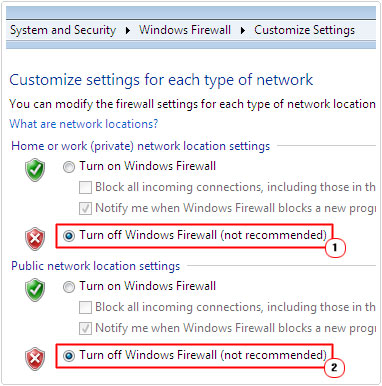
Task: Toggle Notify me checkbox under Public network
Action: 85,328
